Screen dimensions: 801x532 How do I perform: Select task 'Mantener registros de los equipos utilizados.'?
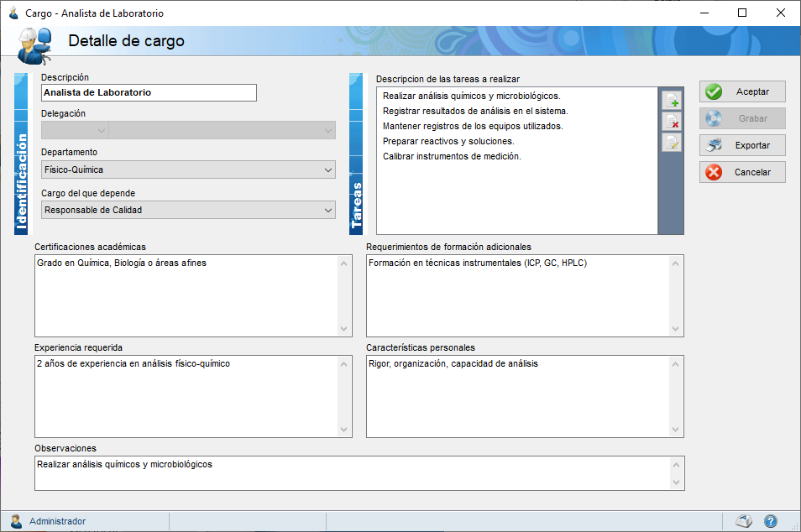[473, 126]
